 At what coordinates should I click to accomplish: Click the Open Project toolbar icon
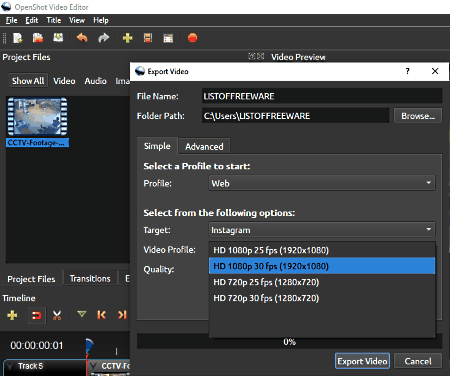pyautogui.click(x=38, y=38)
